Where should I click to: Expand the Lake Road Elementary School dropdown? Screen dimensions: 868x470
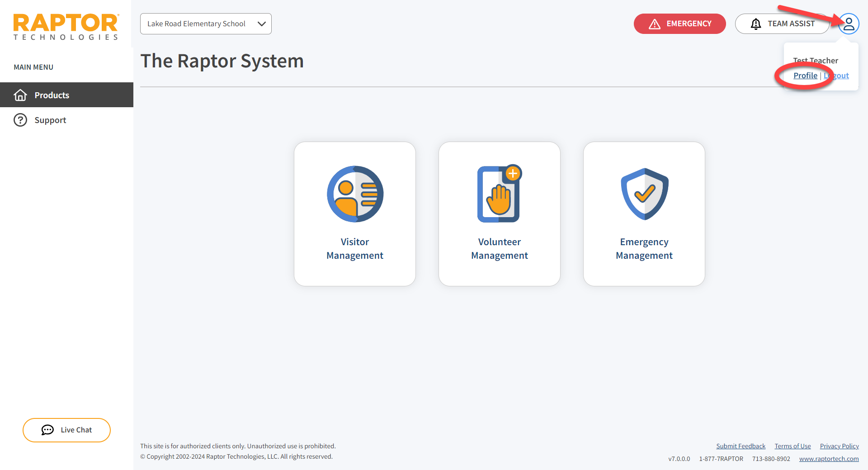pos(206,24)
